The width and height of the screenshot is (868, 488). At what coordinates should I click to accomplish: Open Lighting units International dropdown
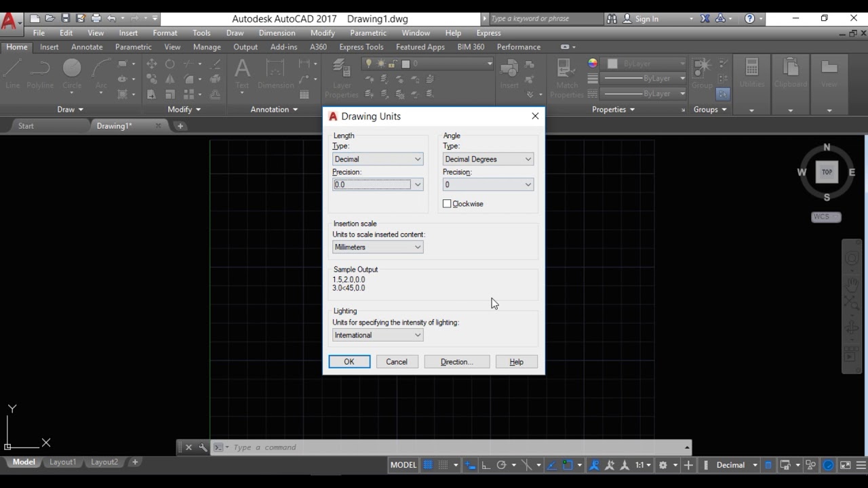(378, 335)
